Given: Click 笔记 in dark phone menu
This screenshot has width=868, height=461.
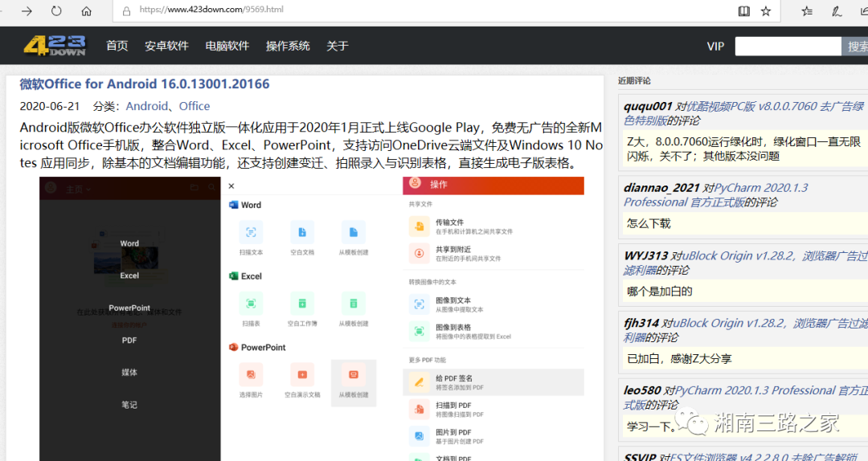Looking at the screenshot, I should [x=129, y=405].
